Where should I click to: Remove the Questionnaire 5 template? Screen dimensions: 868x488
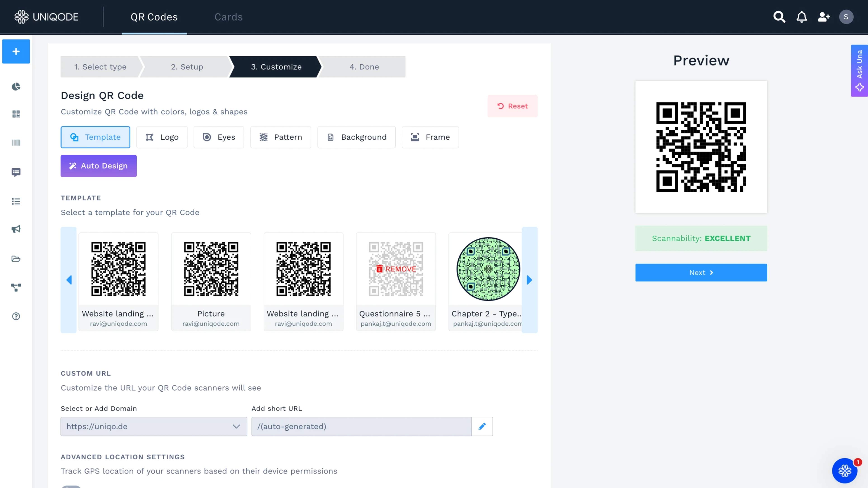(396, 269)
